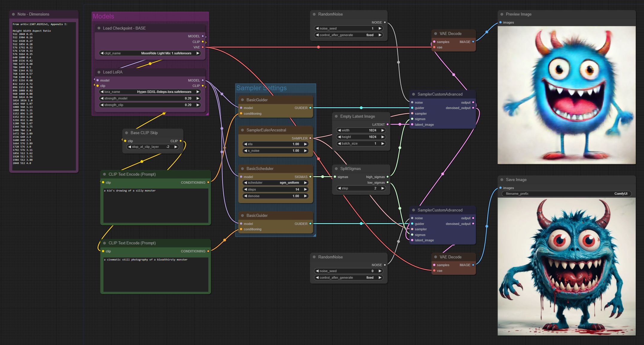Click the filename_prefix field in Save Image
Image resolution: width=644 pixels, height=345 pixels.
point(566,194)
